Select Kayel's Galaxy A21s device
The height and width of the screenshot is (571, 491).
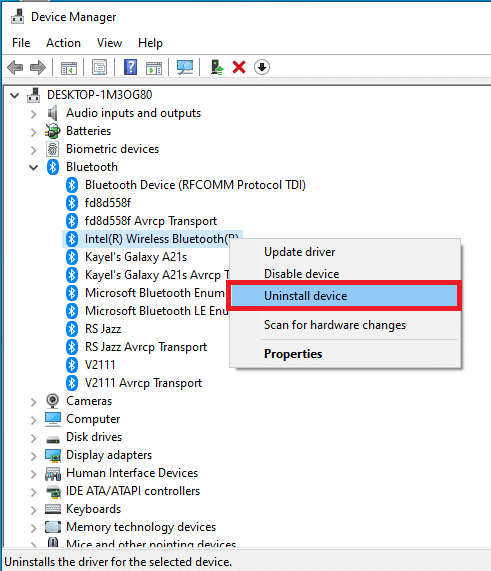(x=136, y=257)
